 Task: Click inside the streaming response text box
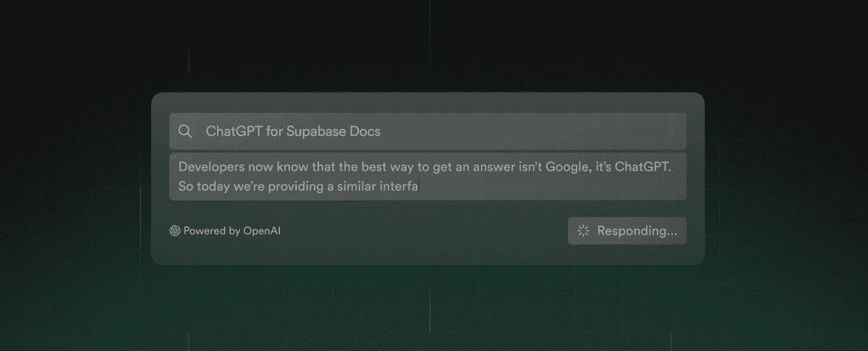tap(427, 176)
